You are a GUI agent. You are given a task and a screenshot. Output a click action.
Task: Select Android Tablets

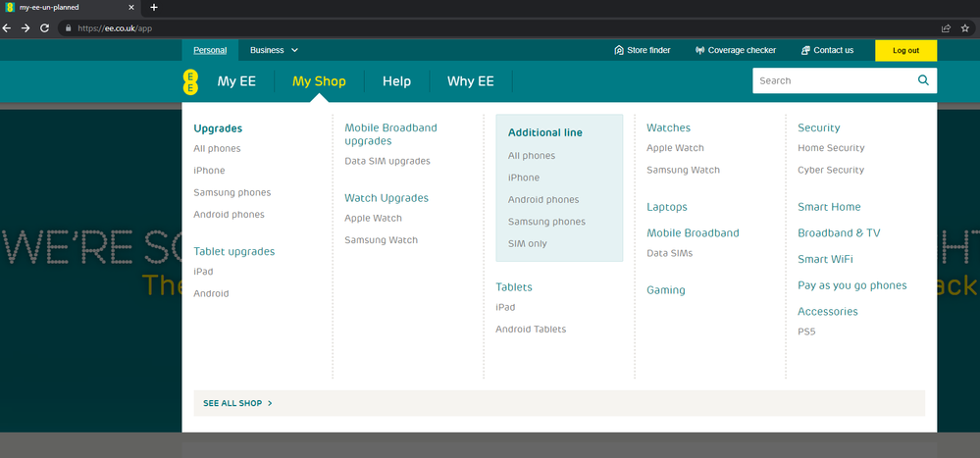tap(532, 330)
